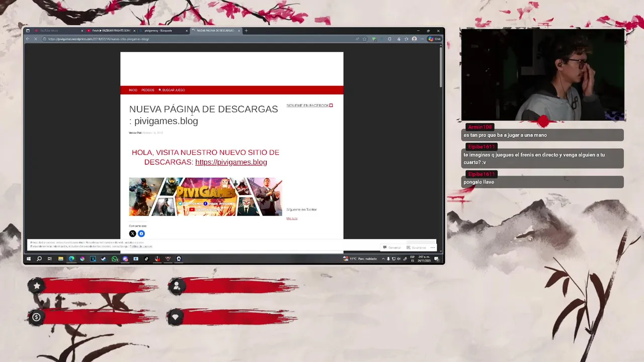Image resolution: width=644 pixels, height=362 pixels.
Task: Open Edge settings and more menu
Action: tap(422, 39)
